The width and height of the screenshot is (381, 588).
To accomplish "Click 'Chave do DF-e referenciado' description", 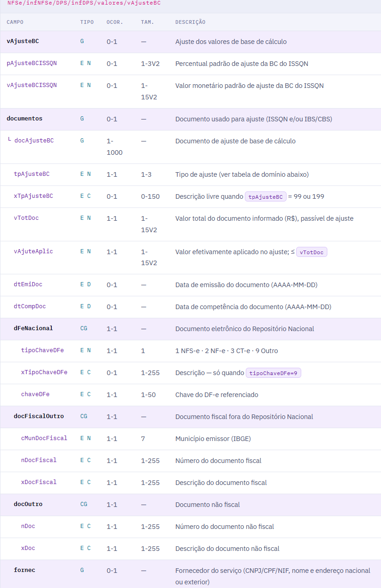I will coord(217,395).
